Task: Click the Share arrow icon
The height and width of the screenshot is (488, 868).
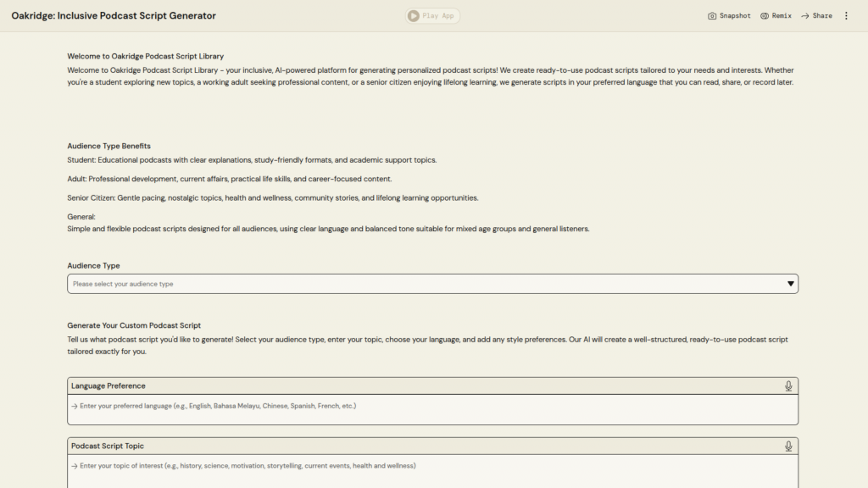Action: click(804, 16)
